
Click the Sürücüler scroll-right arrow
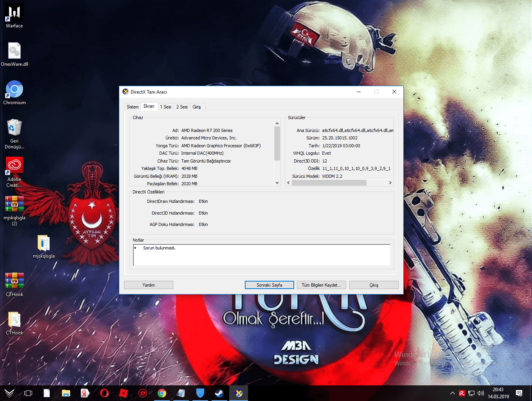(390, 183)
